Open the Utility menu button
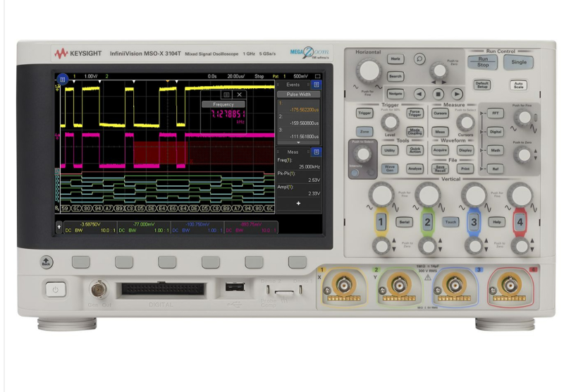Screen dimensions: 564x392 390,150
